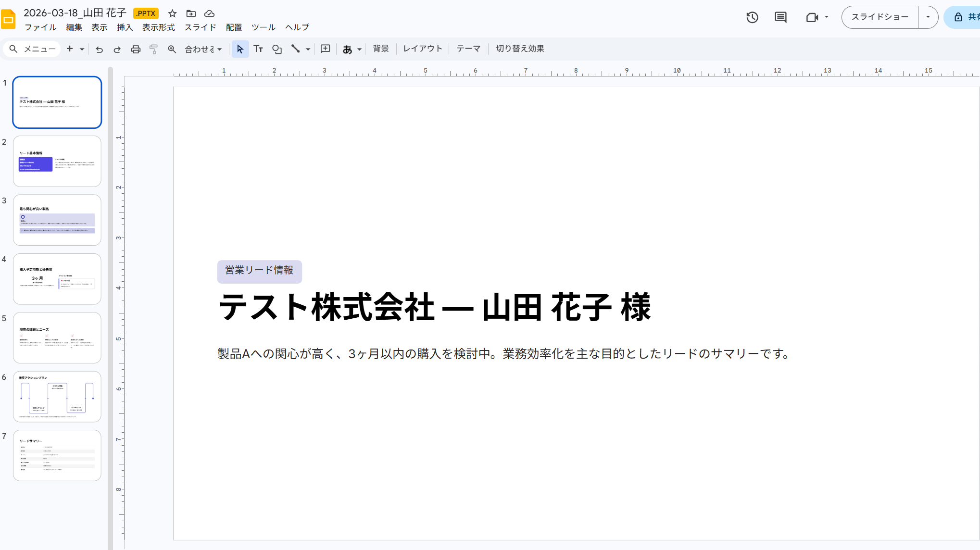Click the redo arrow icon
Image resolution: width=980 pixels, height=550 pixels.
point(117,49)
